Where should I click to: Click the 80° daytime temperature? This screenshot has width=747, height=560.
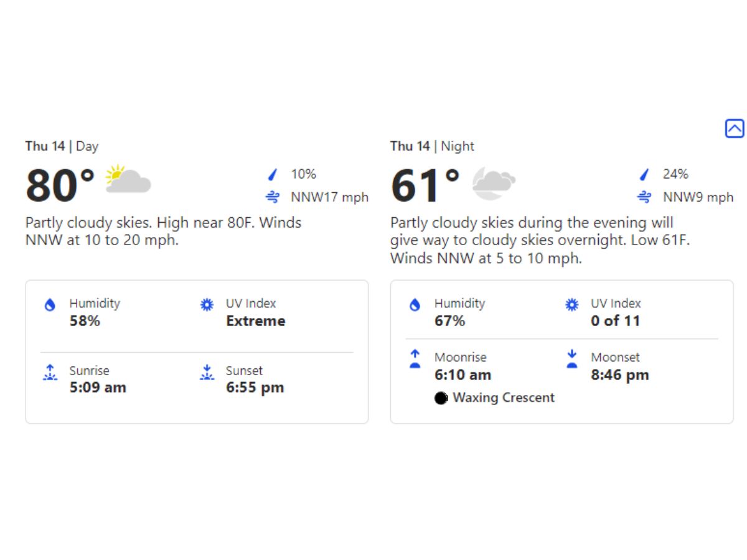(x=60, y=185)
